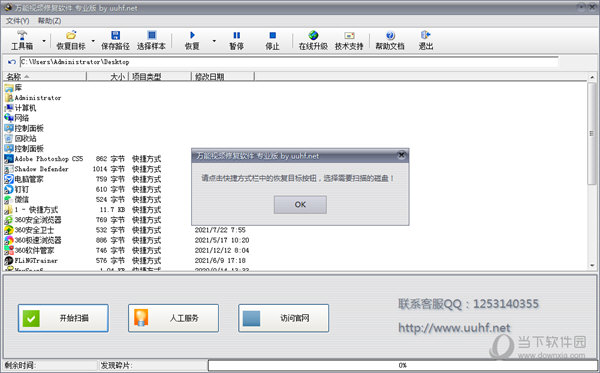Open the 文件(Y) menu
This screenshot has width=600, height=373.
tap(17, 21)
